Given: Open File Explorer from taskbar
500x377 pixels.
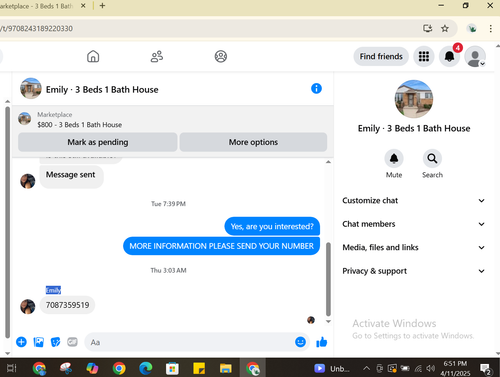Looking at the screenshot, I should [226, 368].
